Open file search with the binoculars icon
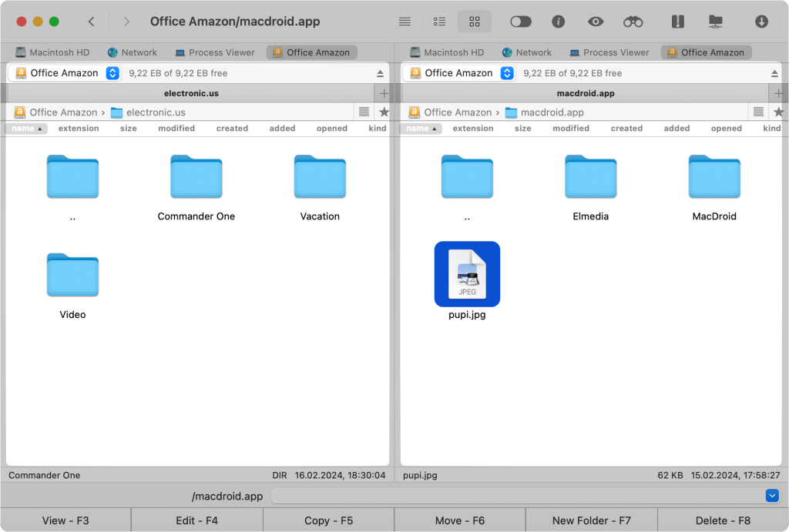This screenshot has width=789, height=532. pyautogui.click(x=633, y=22)
